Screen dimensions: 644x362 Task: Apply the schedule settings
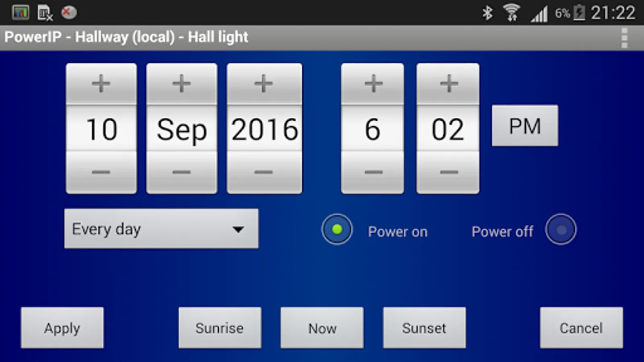pos(62,328)
